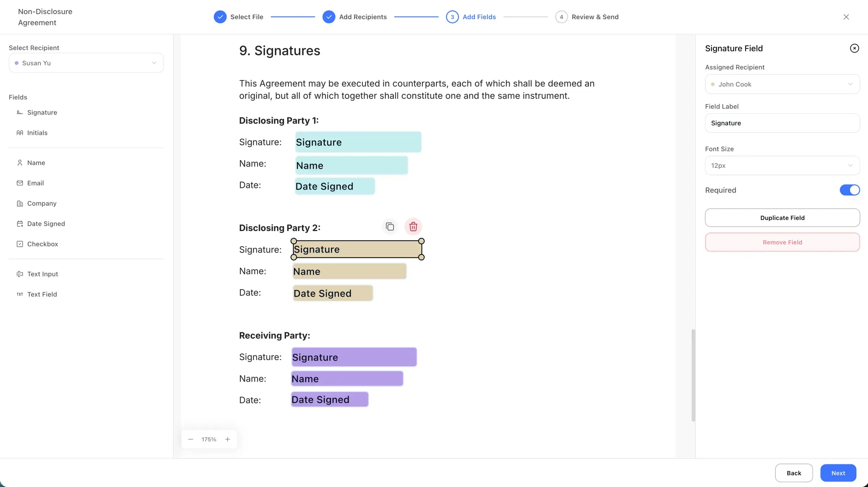Edit the Field Label text box

[782, 123]
